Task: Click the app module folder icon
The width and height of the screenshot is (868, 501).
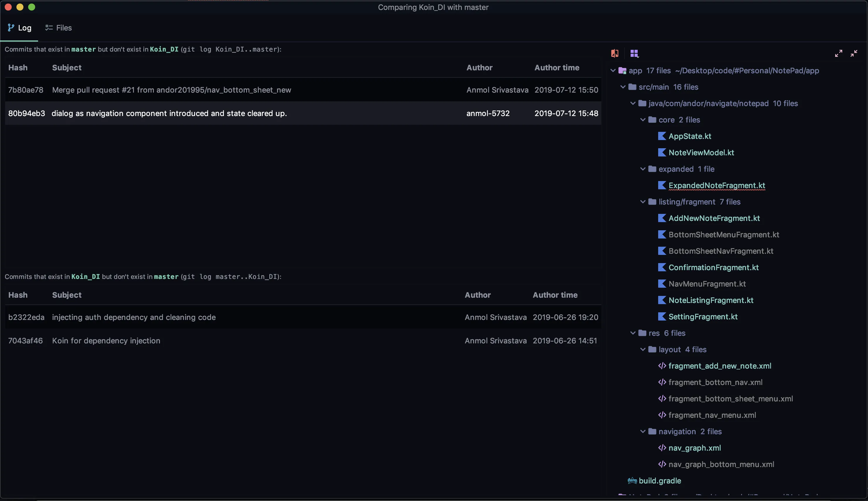Action: click(x=622, y=71)
